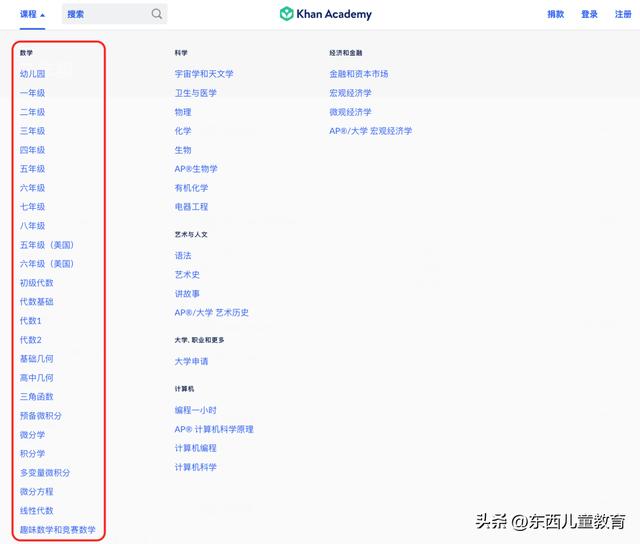640x544 pixels.
Task: Select 物理 science course
Action: pyautogui.click(x=183, y=112)
